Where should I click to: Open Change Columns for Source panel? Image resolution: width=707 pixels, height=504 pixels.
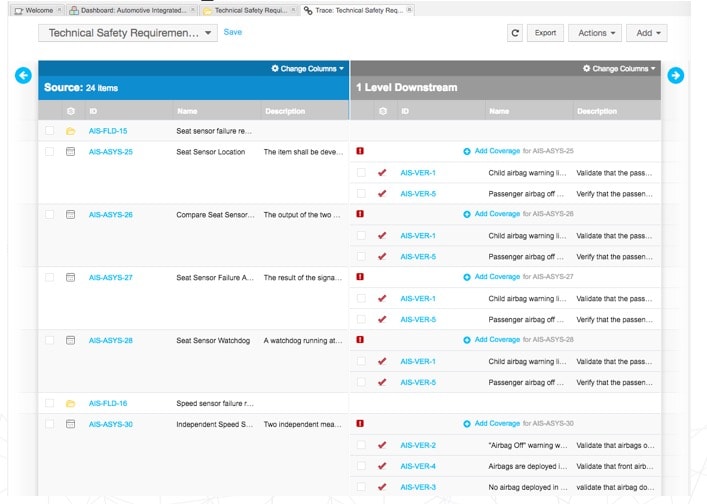(308, 69)
